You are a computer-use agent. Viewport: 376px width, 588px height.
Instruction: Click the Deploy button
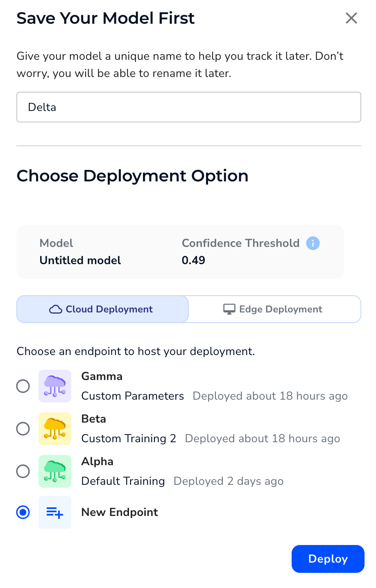[328, 559]
